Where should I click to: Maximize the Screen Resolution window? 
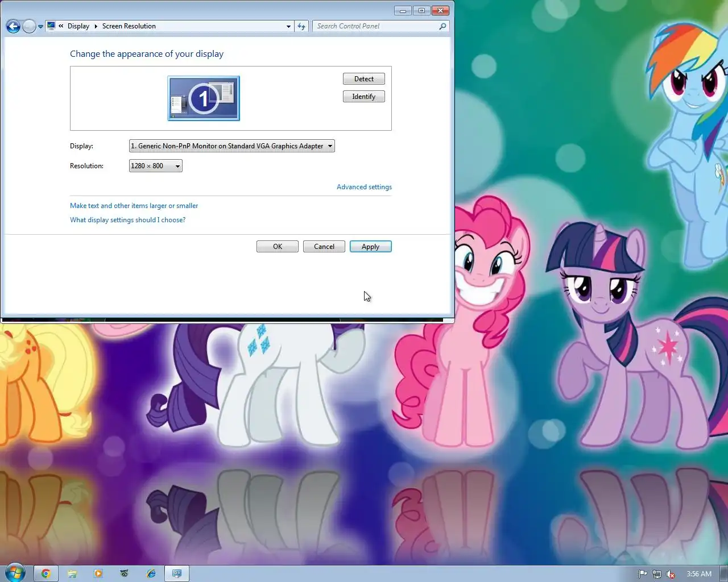point(421,10)
